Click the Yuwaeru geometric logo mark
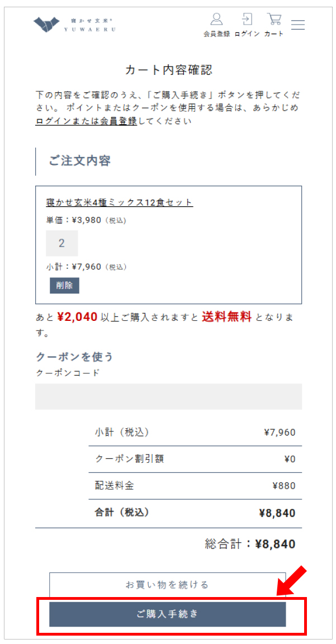The image size is (336, 644). coord(46,25)
